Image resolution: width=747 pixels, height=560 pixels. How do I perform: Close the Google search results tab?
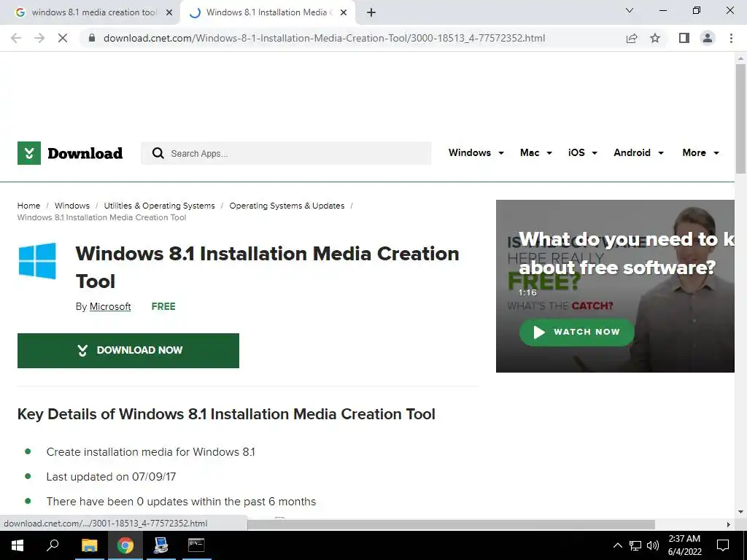click(x=169, y=13)
